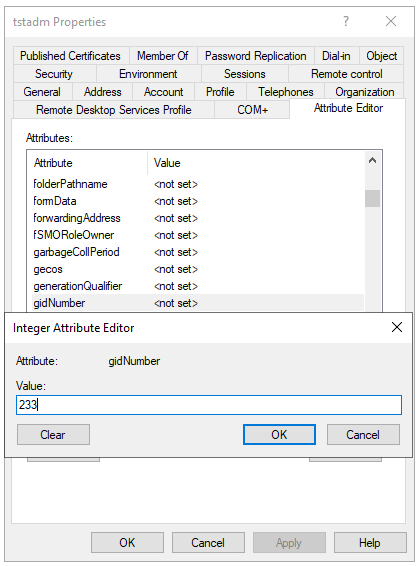The width and height of the screenshot is (420, 566).
Task: Select the forwardingAddress attribute row
Action: [198, 218]
